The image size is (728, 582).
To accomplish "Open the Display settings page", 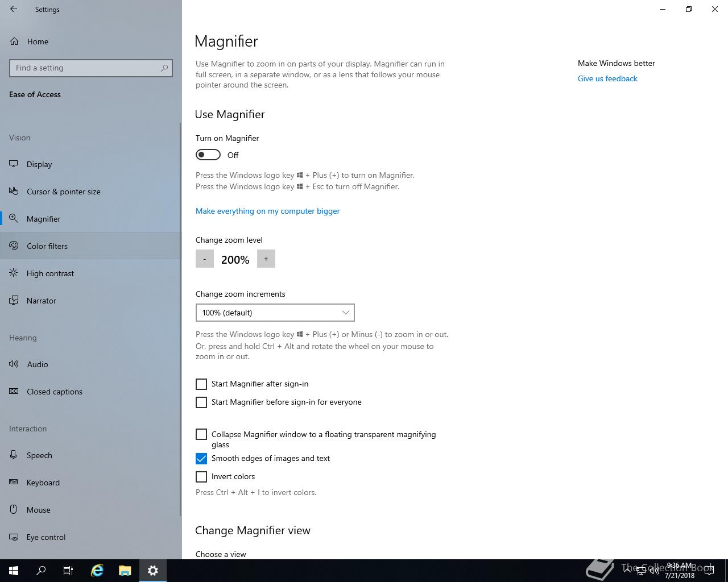I will tap(91, 164).
